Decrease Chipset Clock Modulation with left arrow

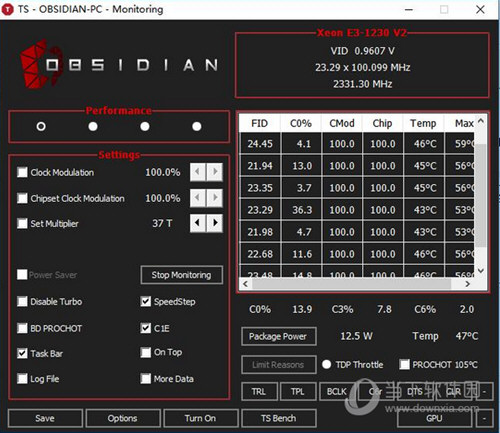pyautogui.click(x=198, y=198)
